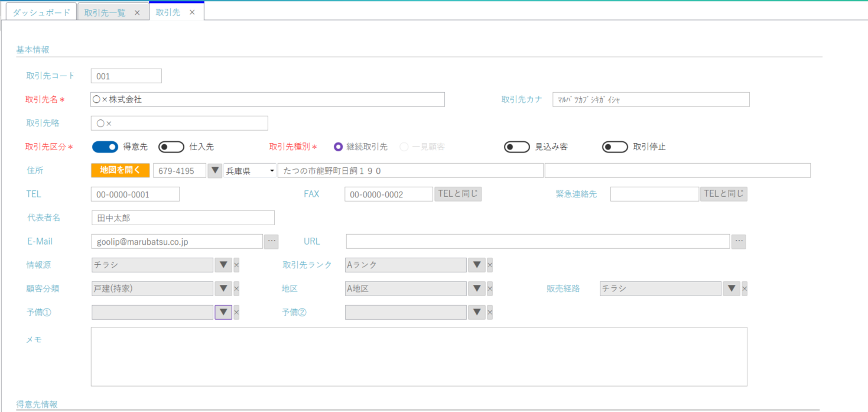Viewport: 868px width, 412px height.
Task: Click TELと同じ button beside FAX
Action: click(x=458, y=194)
